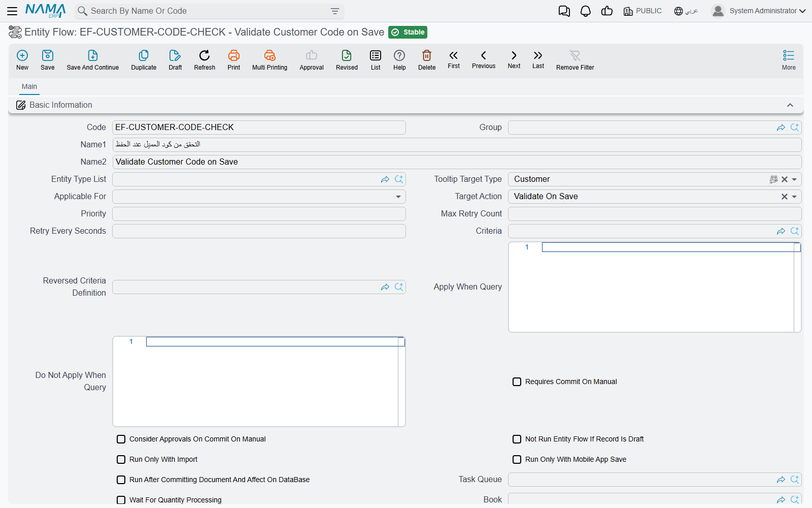Open the More toolbar menu
812x508 pixels.
coord(789,60)
